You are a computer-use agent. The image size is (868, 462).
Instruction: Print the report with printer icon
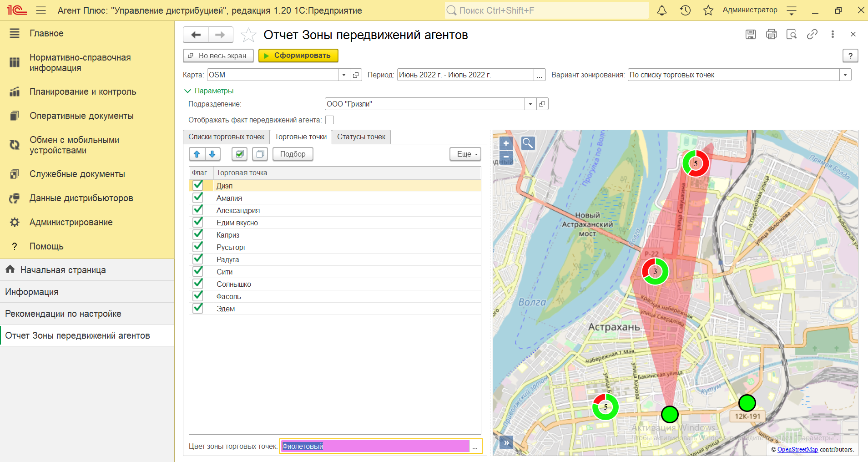coord(772,34)
